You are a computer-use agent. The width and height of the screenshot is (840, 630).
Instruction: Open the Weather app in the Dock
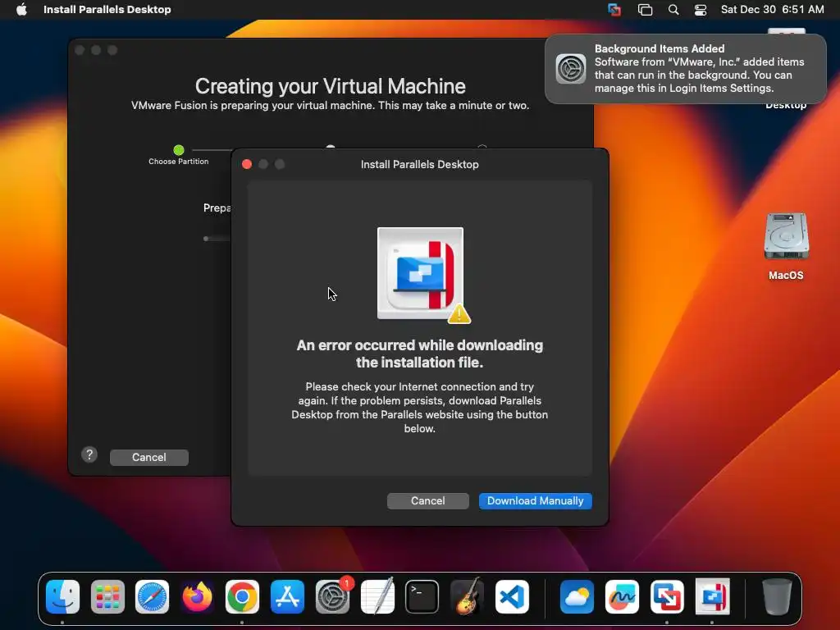(x=577, y=596)
